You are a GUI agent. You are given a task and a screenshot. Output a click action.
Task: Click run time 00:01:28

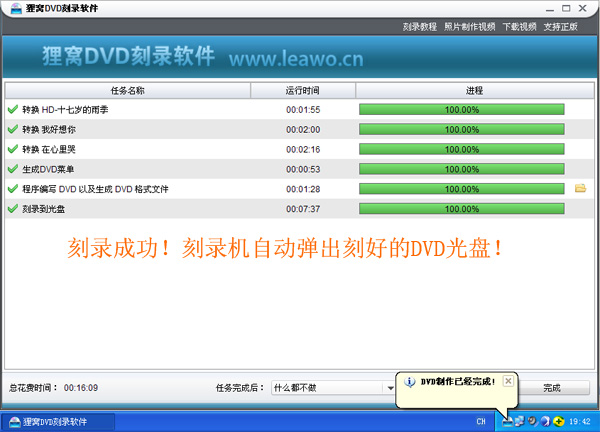[303, 189]
